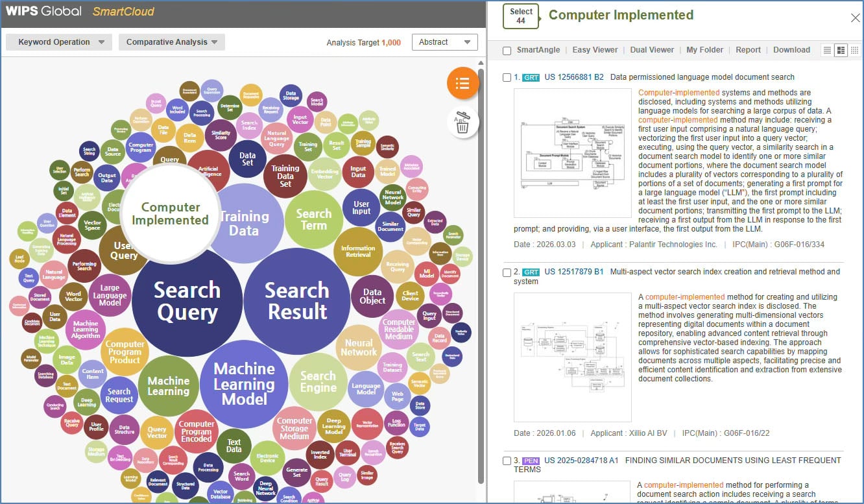This screenshot has width=864, height=504.
Task: Click the GRT badge on US 12566881 B2
Action: [x=531, y=77]
